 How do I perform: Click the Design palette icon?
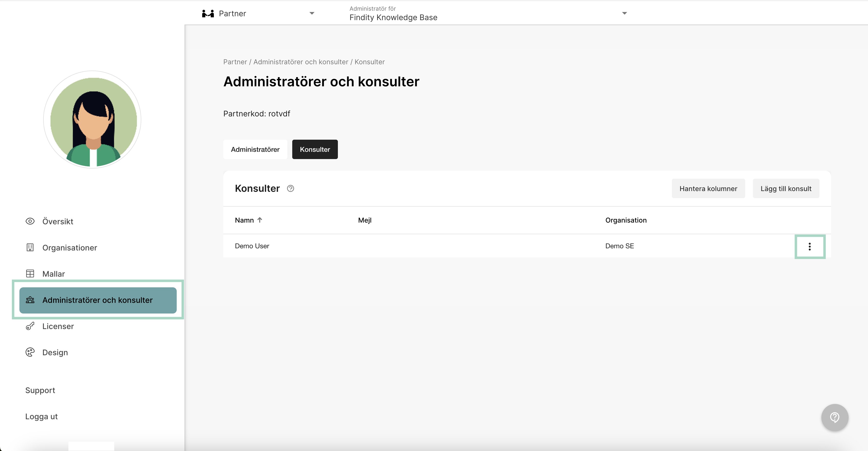(x=30, y=352)
